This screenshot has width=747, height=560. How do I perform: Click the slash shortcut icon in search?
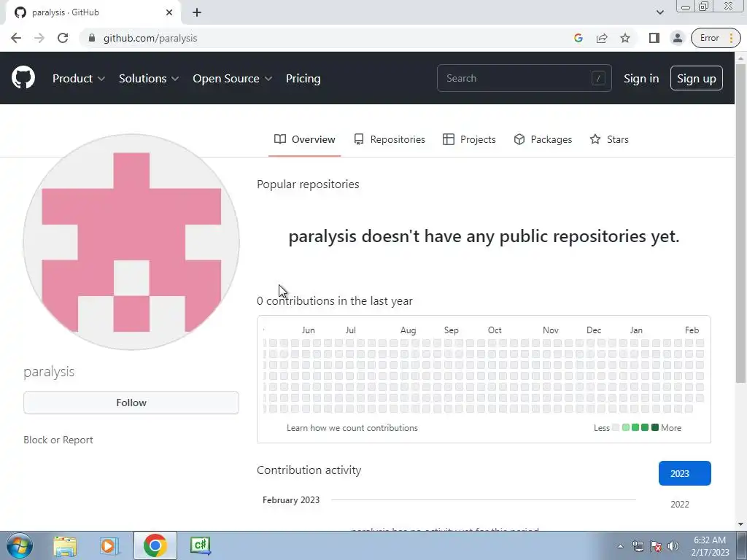(598, 78)
